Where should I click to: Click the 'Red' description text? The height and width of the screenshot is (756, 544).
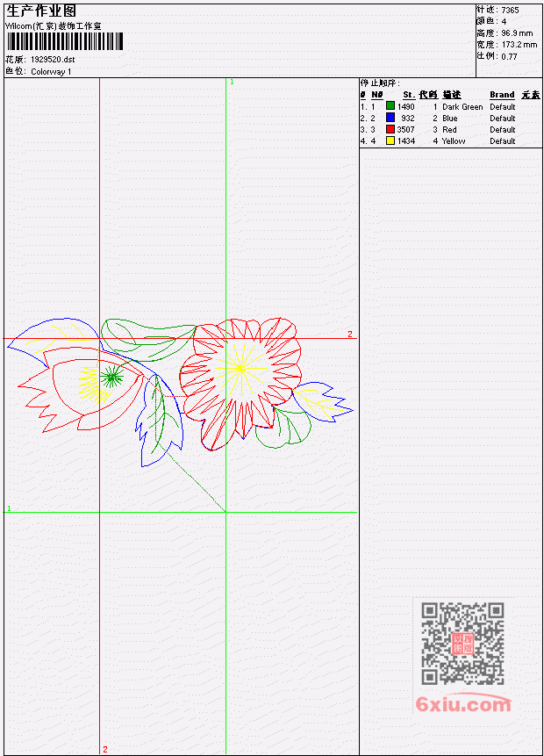click(x=449, y=130)
